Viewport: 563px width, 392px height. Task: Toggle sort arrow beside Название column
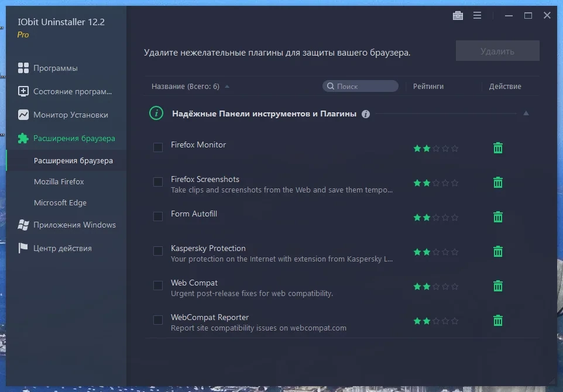tap(227, 87)
